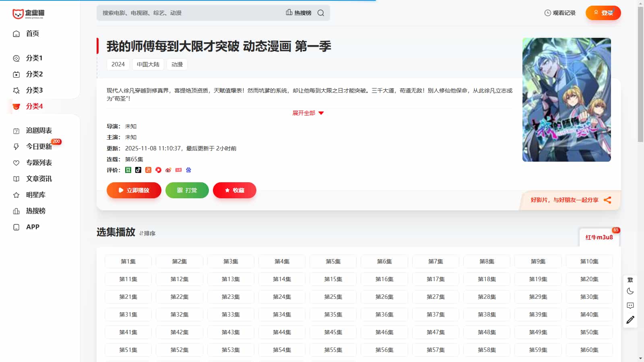Click the floating pencil edit icon

[x=630, y=320]
